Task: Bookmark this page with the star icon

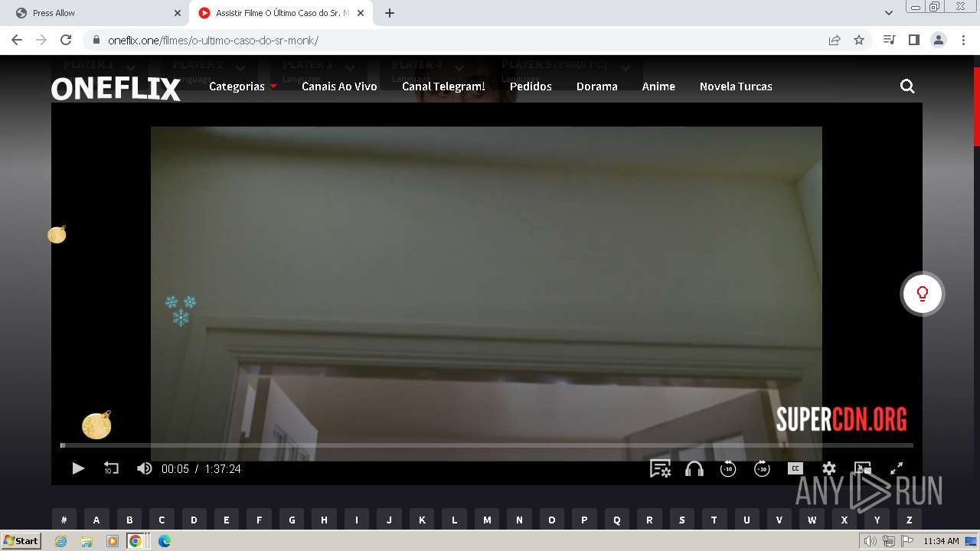Action: [859, 41]
